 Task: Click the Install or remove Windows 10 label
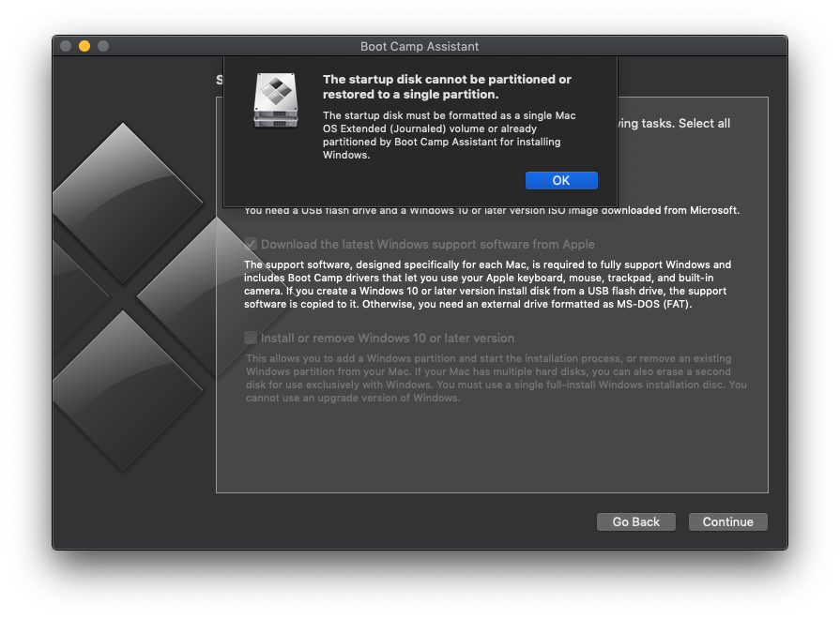[388, 338]
